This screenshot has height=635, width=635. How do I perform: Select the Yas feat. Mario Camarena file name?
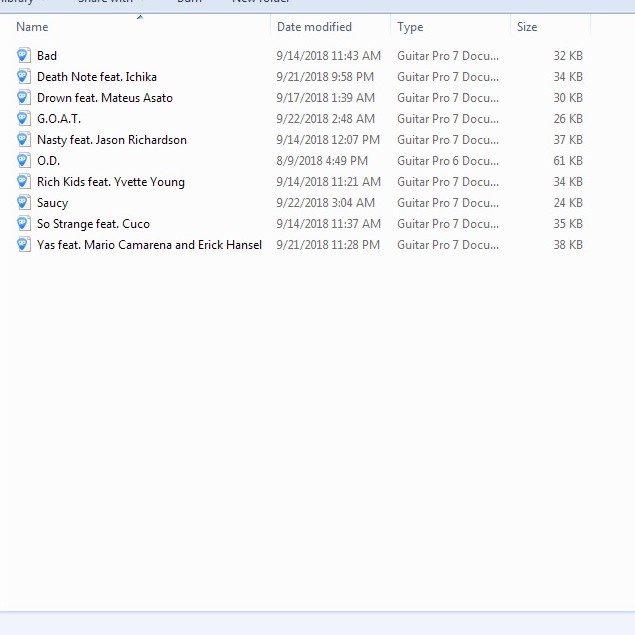[x=149, y=245]
